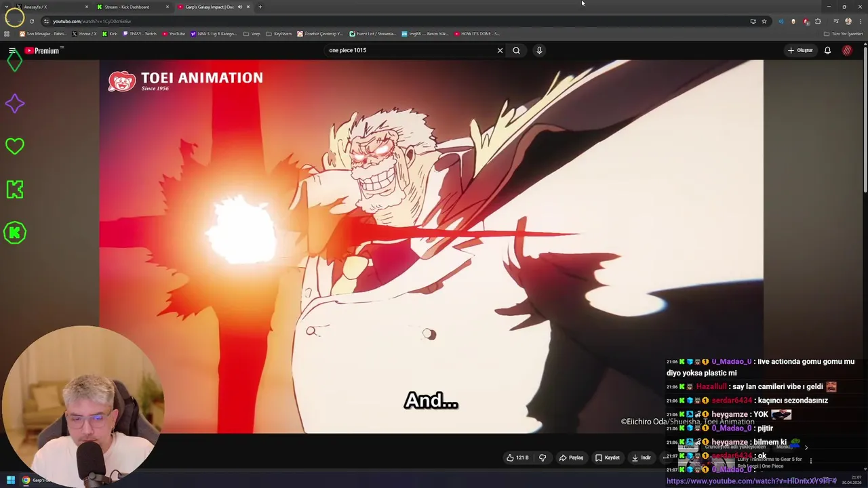Image resolution: width=868 pixels, height=488 pixels.
Task: Open the red extension with badge
Action: coord(806,21)
